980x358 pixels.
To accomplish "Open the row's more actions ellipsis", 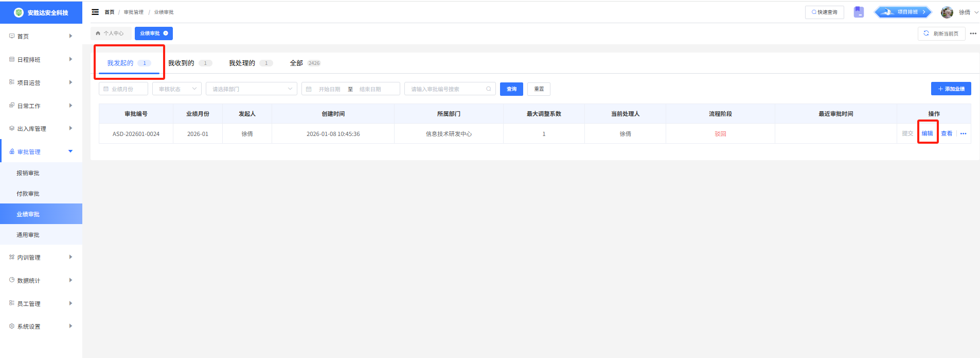I will tap(964, 133).
